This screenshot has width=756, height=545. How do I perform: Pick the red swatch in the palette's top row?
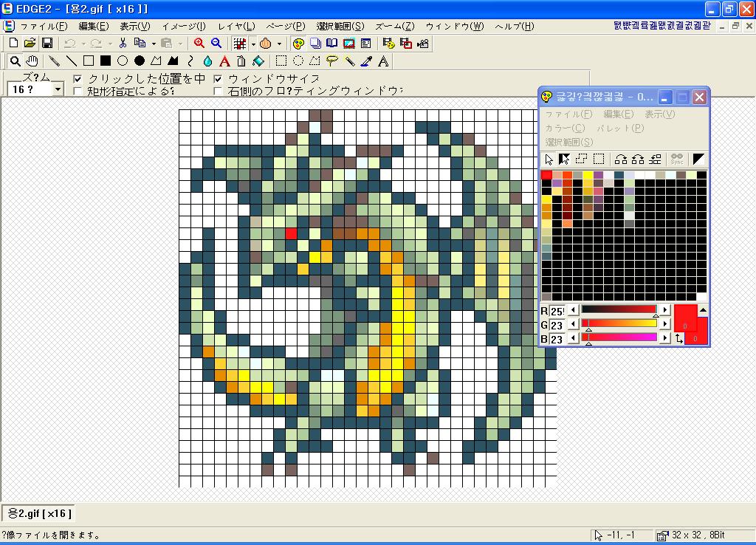(546, 174)
